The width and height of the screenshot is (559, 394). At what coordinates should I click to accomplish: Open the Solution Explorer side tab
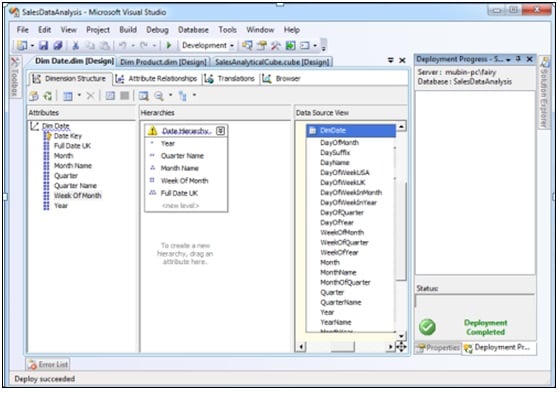pyautogui.click(x=544, y=93)
